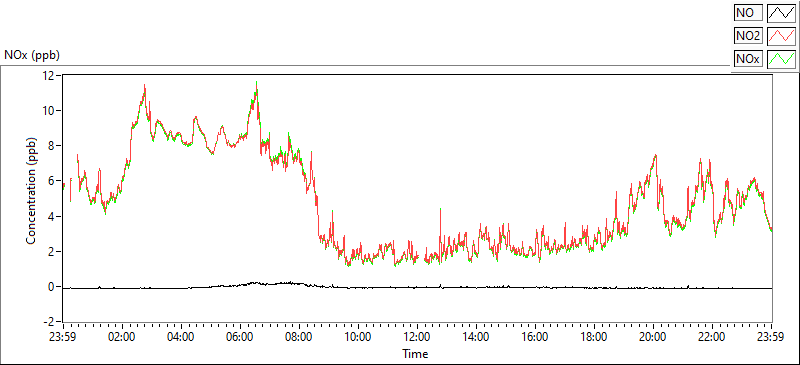Click the rightmost 23:59 time label
800x365 pixels.
tap(771, 337)
